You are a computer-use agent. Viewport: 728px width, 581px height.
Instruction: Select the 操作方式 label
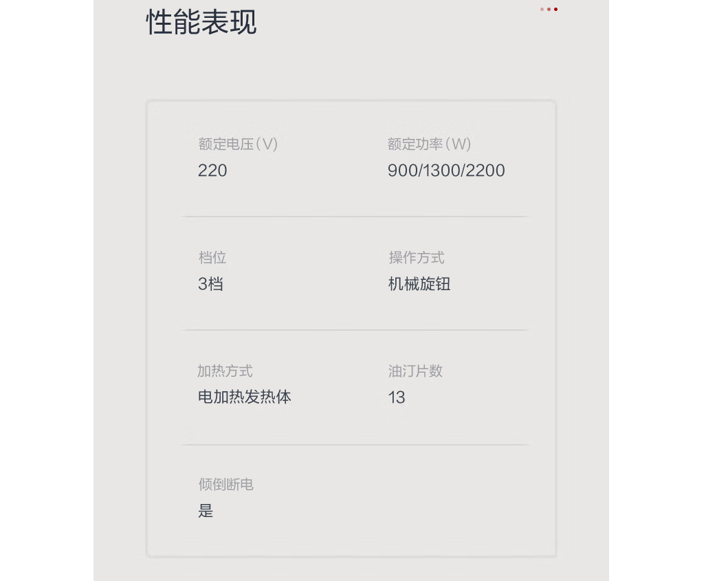[417, 257]
